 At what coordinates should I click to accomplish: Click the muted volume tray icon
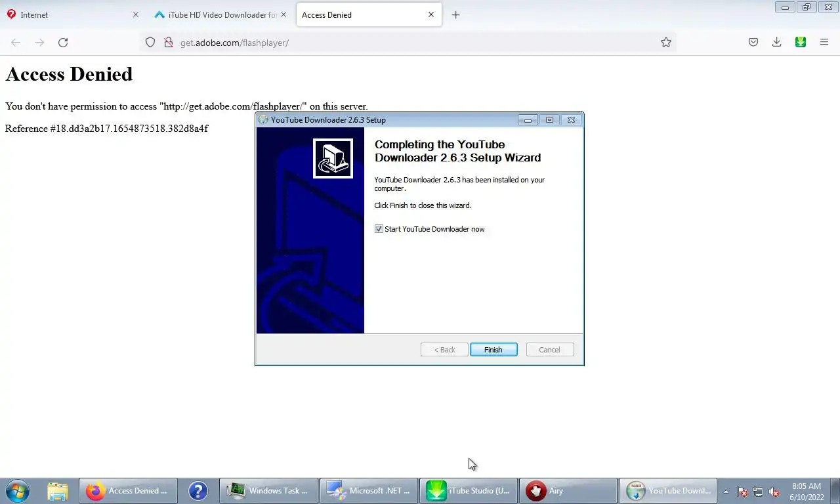[774, 492]
